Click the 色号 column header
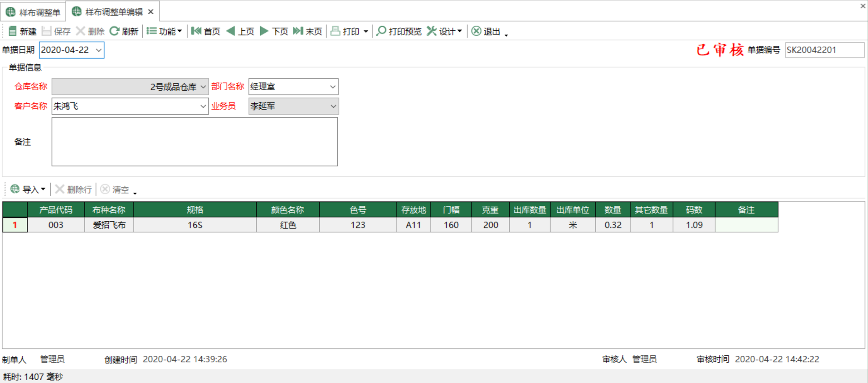The height and width of the screenshot is (383, 868). (358, 210)
